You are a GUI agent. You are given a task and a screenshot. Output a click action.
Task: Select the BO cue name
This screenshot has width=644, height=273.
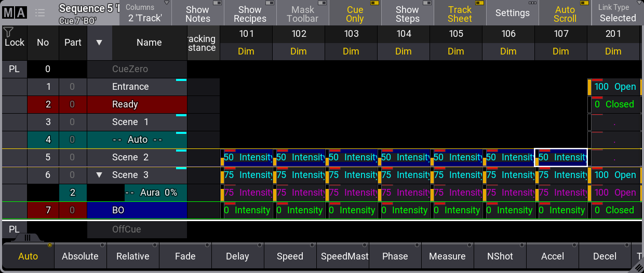pos(137,210)
